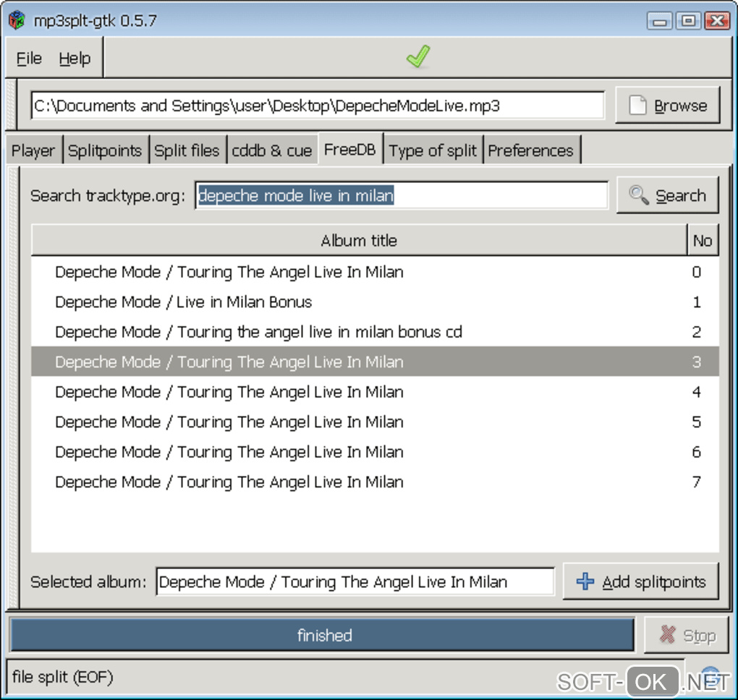The image size is (738, 700).
Task: Select album row number 4
Action: click(x=375, y=392)
